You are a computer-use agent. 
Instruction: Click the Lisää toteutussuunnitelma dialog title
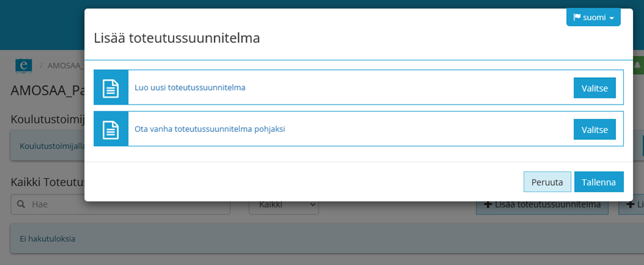[x=177, y=38]
